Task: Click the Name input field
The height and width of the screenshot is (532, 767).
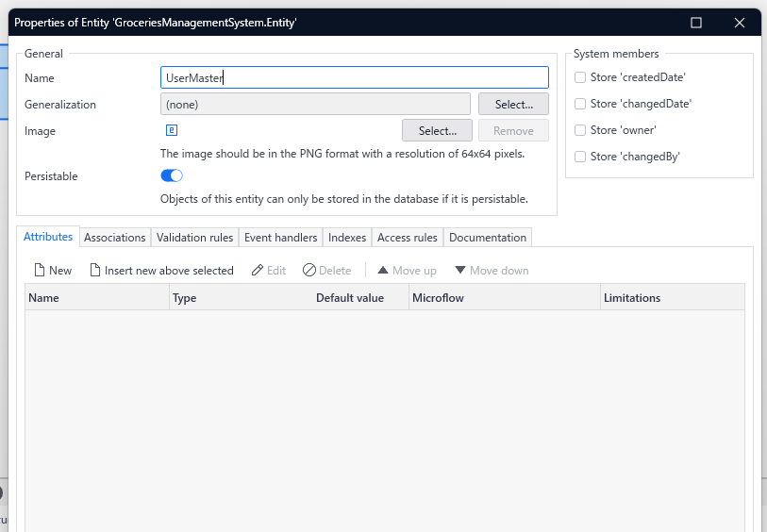Action: (355, 77)
